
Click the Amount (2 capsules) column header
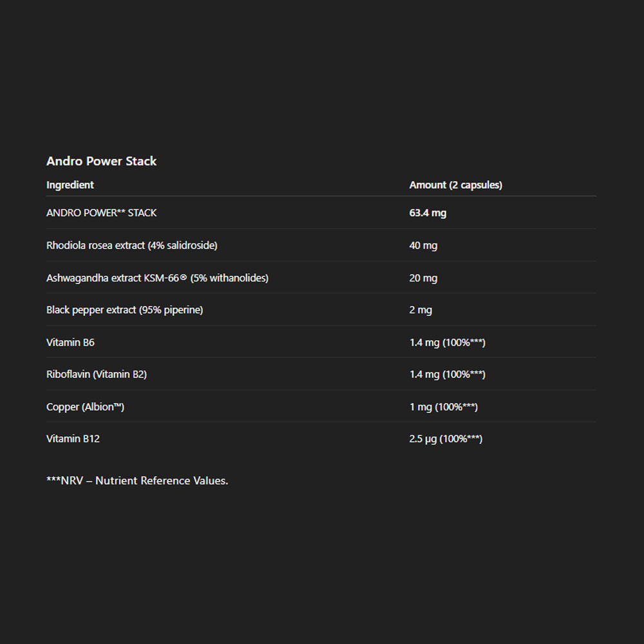tap(455, 185)
